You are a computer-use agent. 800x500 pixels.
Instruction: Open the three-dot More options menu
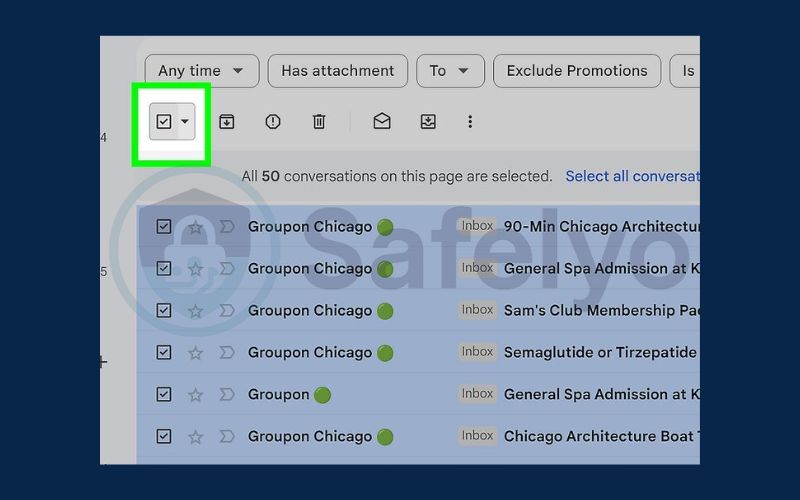click(470, 121)
